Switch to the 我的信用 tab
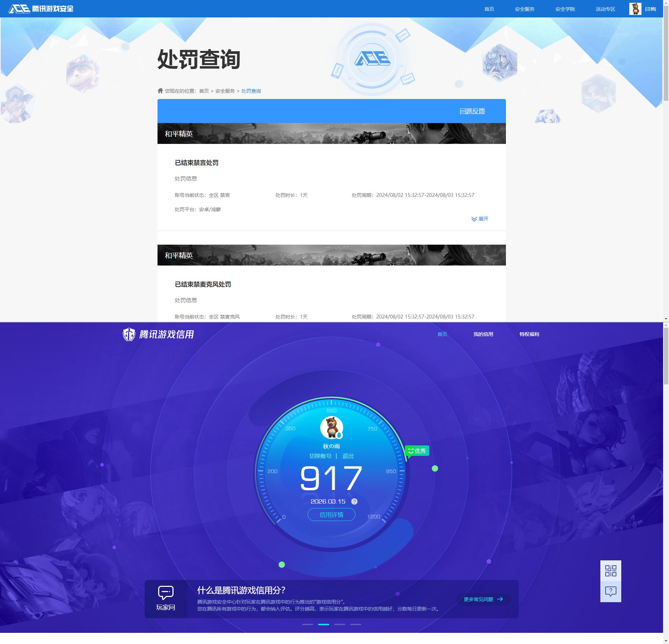 pos(483,334)
